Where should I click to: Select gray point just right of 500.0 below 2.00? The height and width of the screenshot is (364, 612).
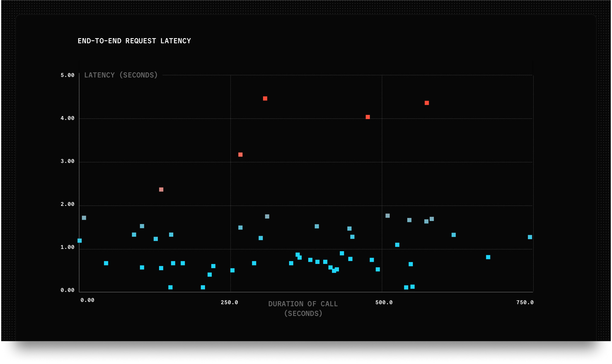click(x=388, y=216)
